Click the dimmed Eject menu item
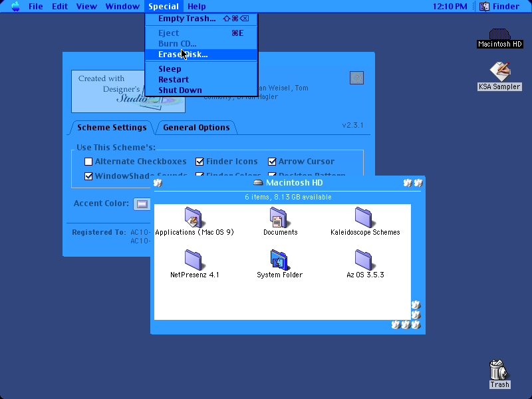Image resolution: width=532 pixels, height=399 pixels. click(x=201, y=33)
